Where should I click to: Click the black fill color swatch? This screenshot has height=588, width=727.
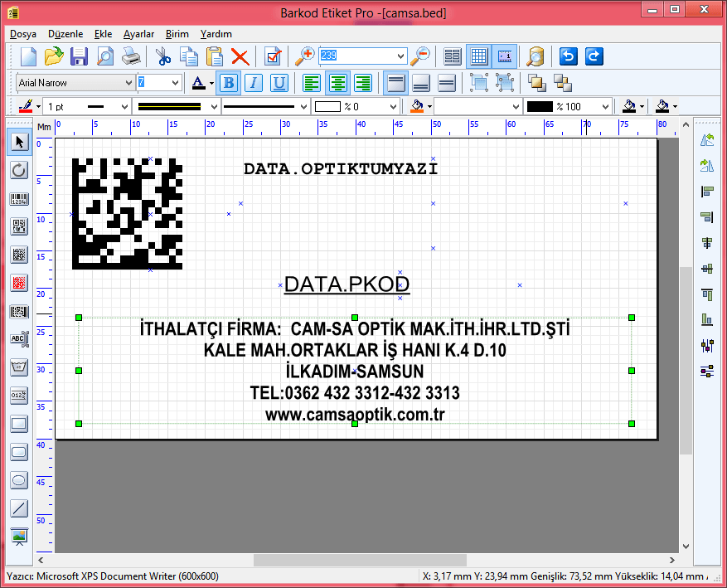pyautogui.click(x=540, y=107)
